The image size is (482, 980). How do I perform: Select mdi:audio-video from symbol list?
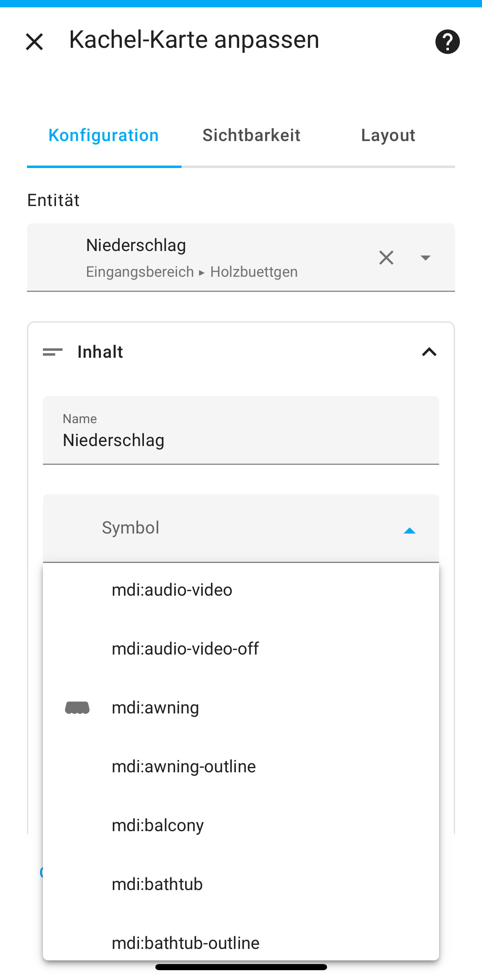point(172,590)
